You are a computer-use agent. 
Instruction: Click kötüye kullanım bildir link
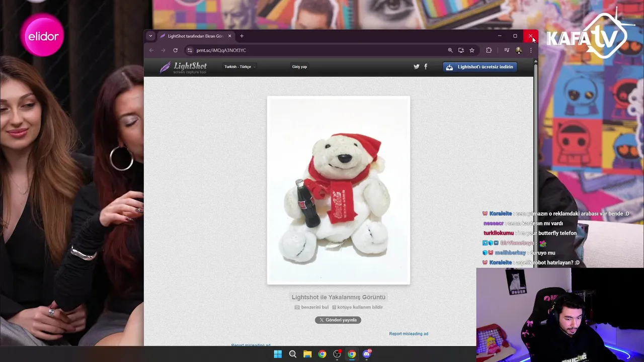point(357,307)
